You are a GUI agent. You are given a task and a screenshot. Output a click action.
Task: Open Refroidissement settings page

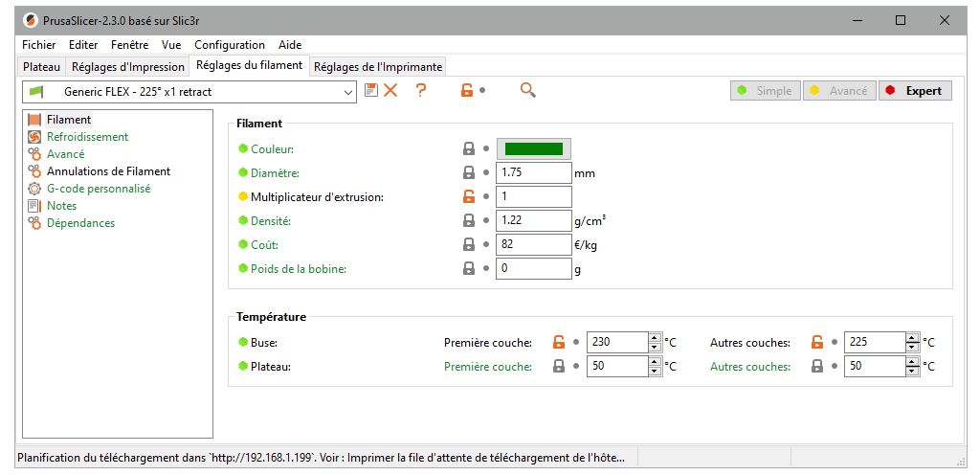pyautogui.click(x=87, y=137)
